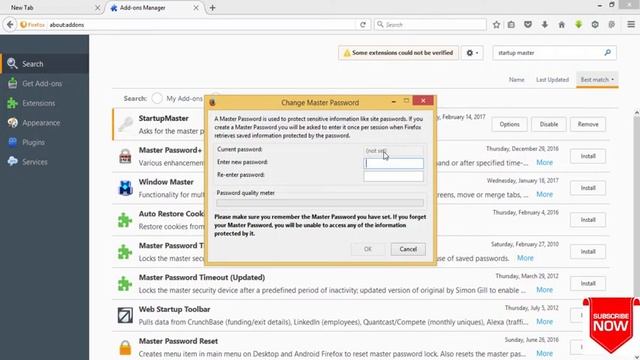Viewport: 640px width, 360px height.
Task: Open More link for Master Password+
Action: click(x=544, y=162)
